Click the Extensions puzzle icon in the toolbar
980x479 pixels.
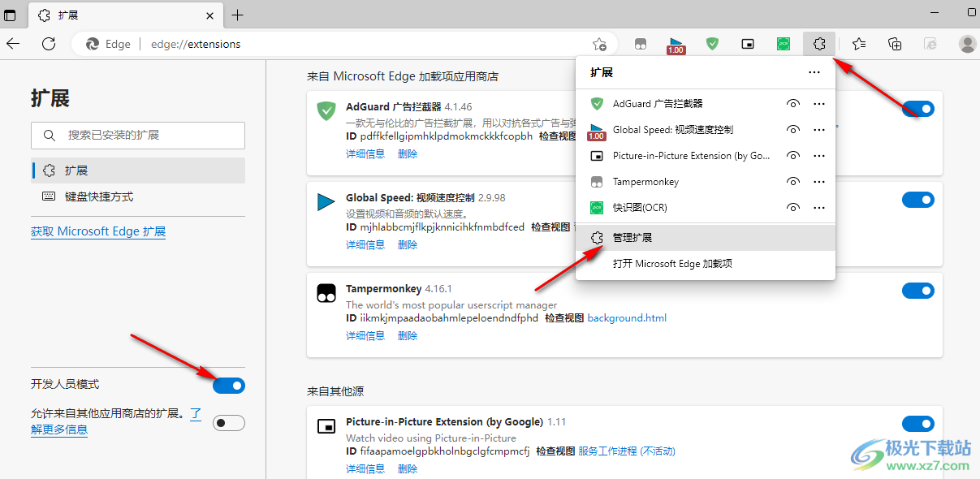point(819,44)
